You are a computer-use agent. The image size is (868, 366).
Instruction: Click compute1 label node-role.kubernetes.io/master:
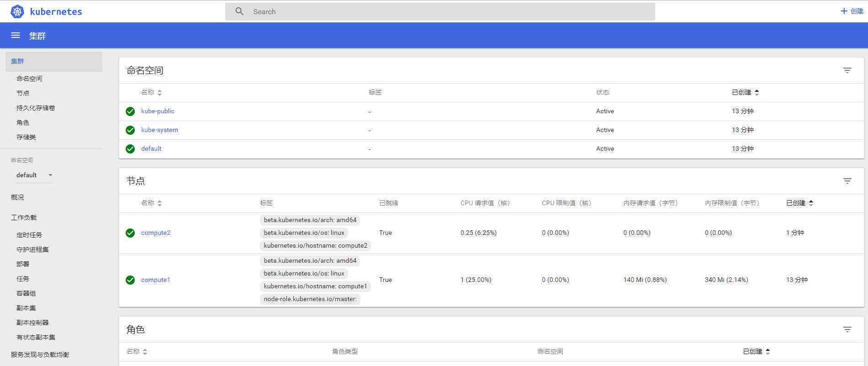pos(310,299)
